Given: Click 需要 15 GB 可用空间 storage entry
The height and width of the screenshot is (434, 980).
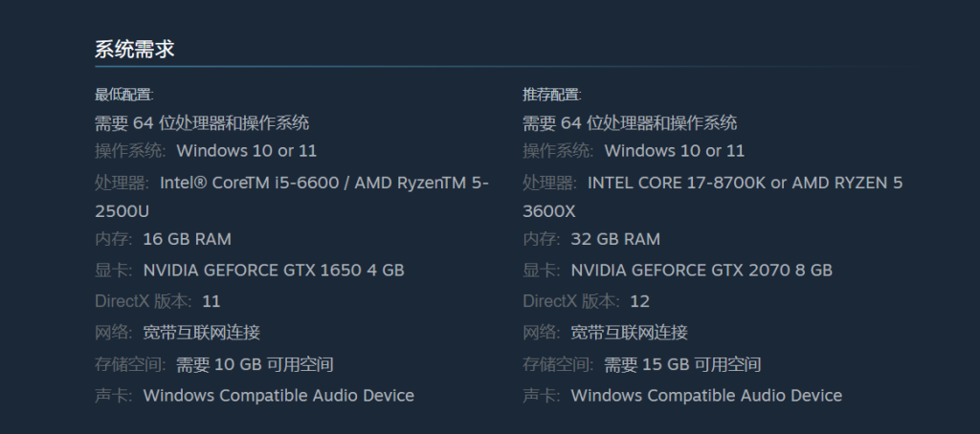Looking at the screenshot, I should (682, 364).
